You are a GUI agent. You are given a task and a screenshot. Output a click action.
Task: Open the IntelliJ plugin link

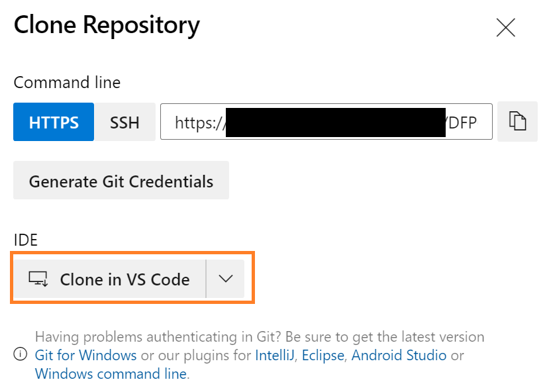(275, 356)
